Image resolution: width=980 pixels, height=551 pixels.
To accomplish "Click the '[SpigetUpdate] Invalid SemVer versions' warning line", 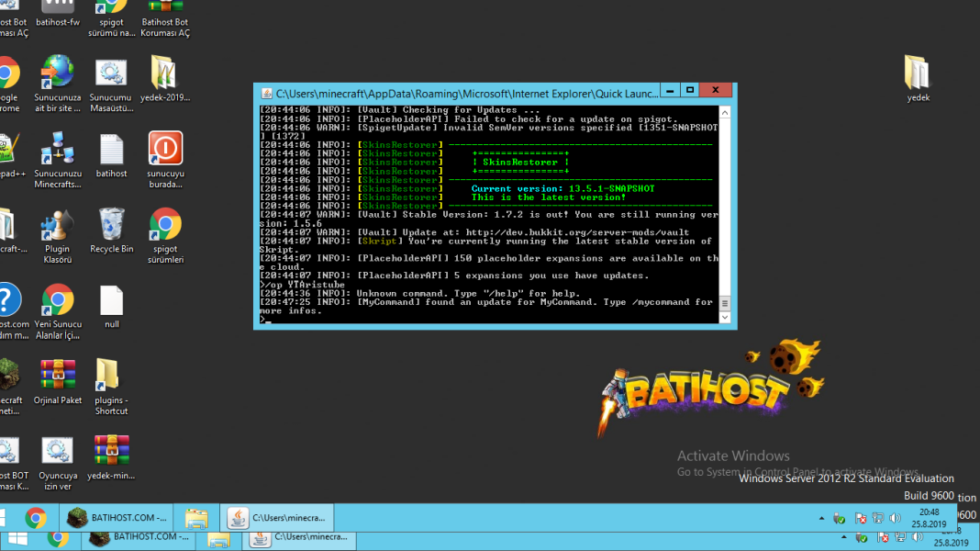I will point(489,132).
